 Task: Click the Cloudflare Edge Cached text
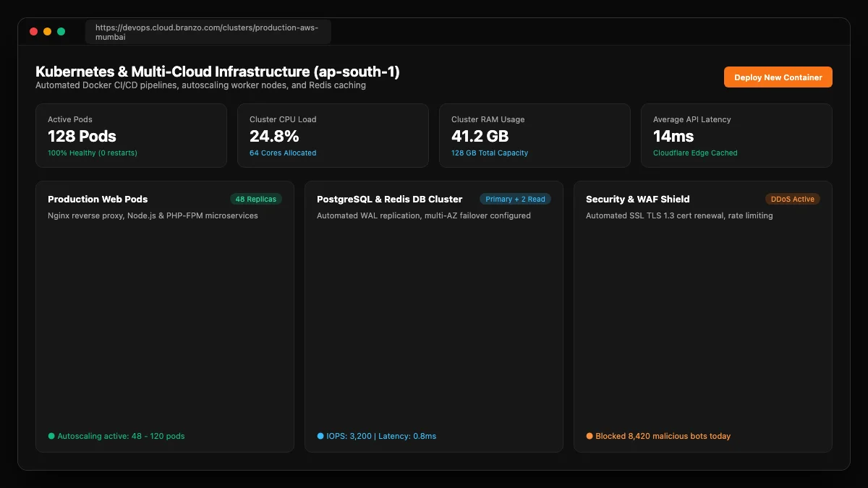click(x=695, y=153)
